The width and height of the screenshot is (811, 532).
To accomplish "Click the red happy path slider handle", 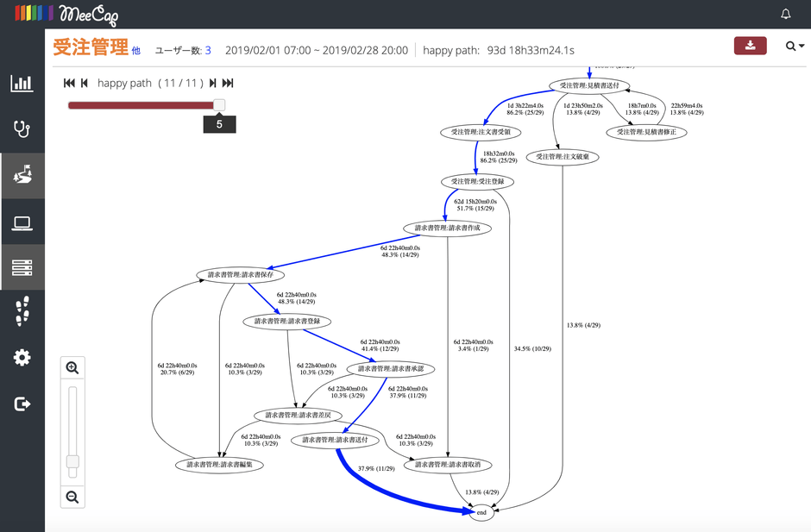I will click(x=219, y=105).
